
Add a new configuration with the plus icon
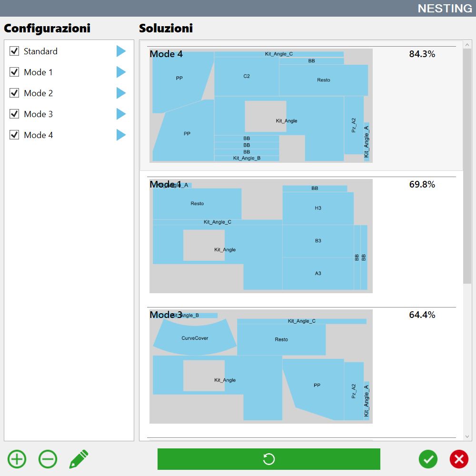(x=17, y=459)
